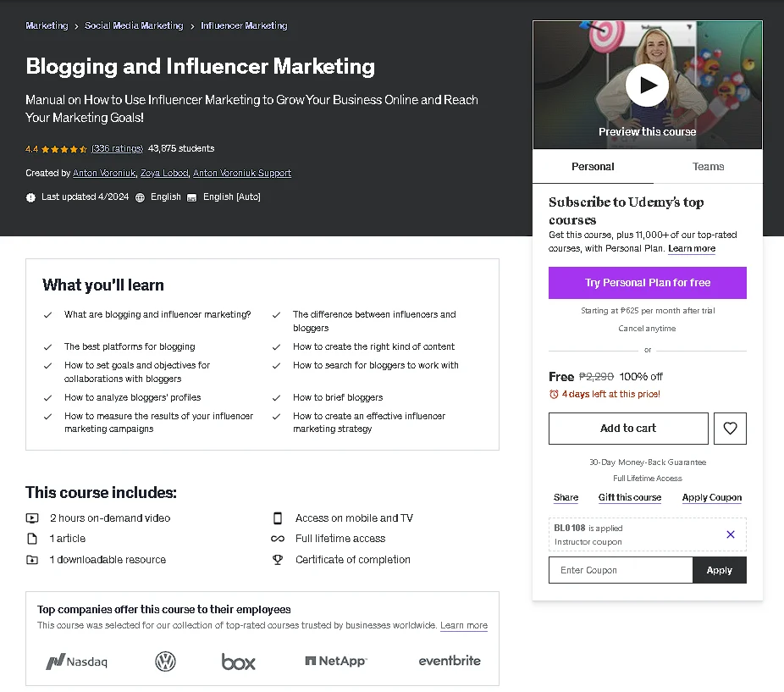Open Social Media Marketing breadcrumb

point(134,25)
